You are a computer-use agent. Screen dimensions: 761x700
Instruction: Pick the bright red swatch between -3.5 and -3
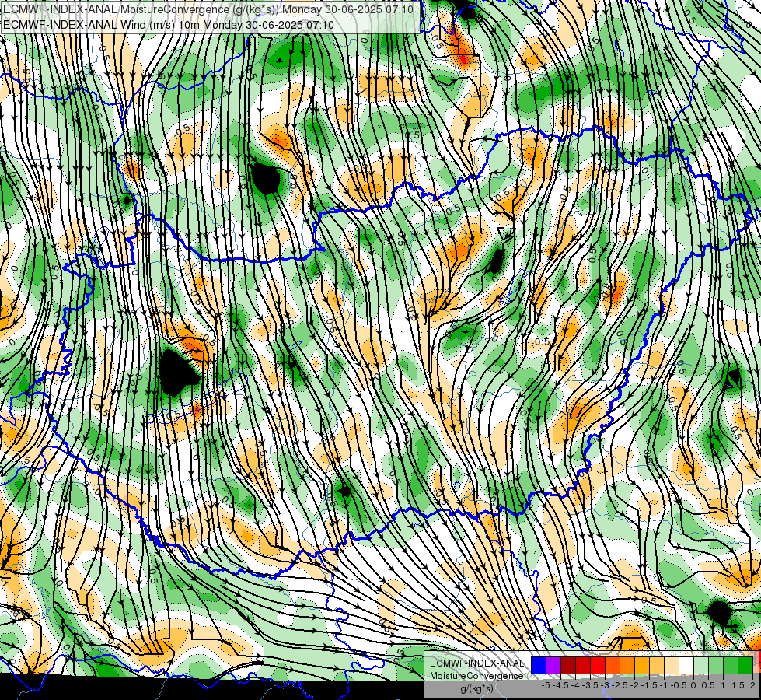[x=598, y=665]
